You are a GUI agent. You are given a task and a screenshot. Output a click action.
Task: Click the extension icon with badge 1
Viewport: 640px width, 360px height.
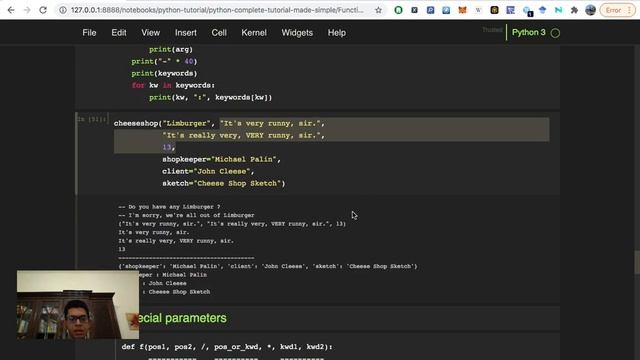click(x=527, y=11)
